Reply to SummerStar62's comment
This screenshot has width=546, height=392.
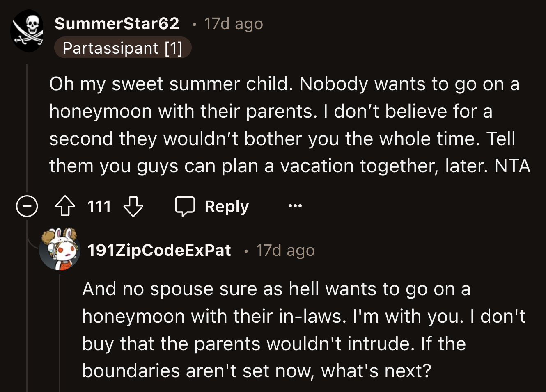click(226, 206)
